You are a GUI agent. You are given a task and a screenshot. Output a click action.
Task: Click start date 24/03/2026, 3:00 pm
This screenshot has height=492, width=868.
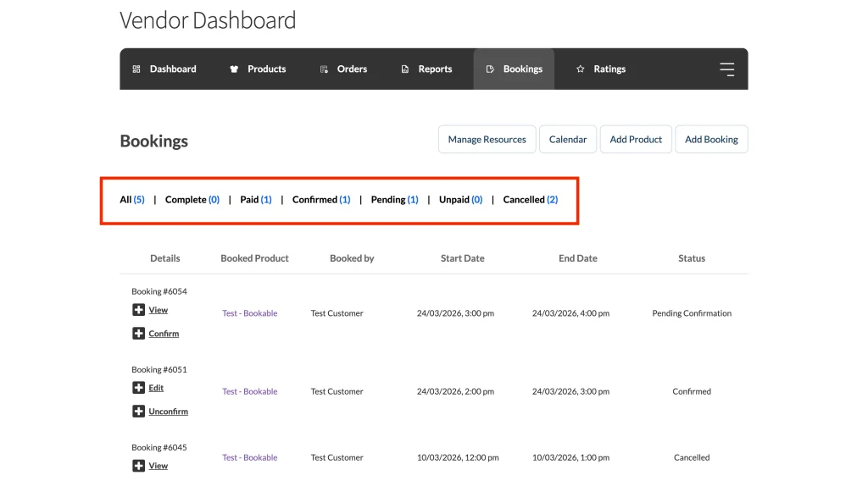(455, 313)
